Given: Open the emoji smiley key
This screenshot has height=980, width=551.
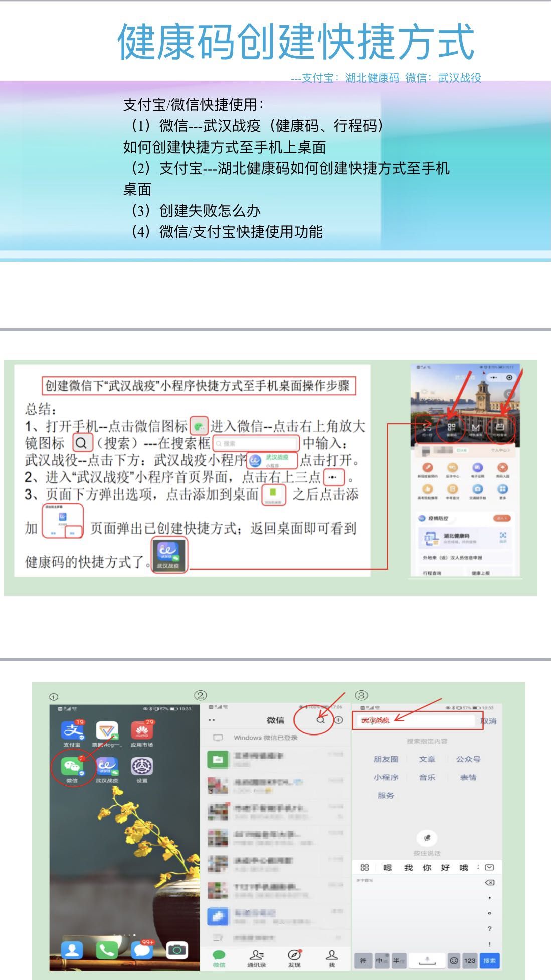Looking at the screenshot, I should pos(454,960).
